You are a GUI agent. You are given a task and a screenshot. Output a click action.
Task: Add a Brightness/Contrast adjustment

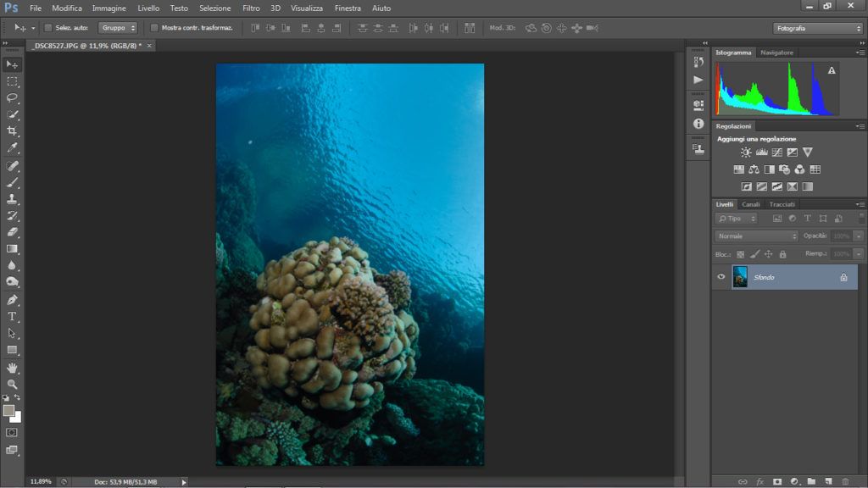746,152
